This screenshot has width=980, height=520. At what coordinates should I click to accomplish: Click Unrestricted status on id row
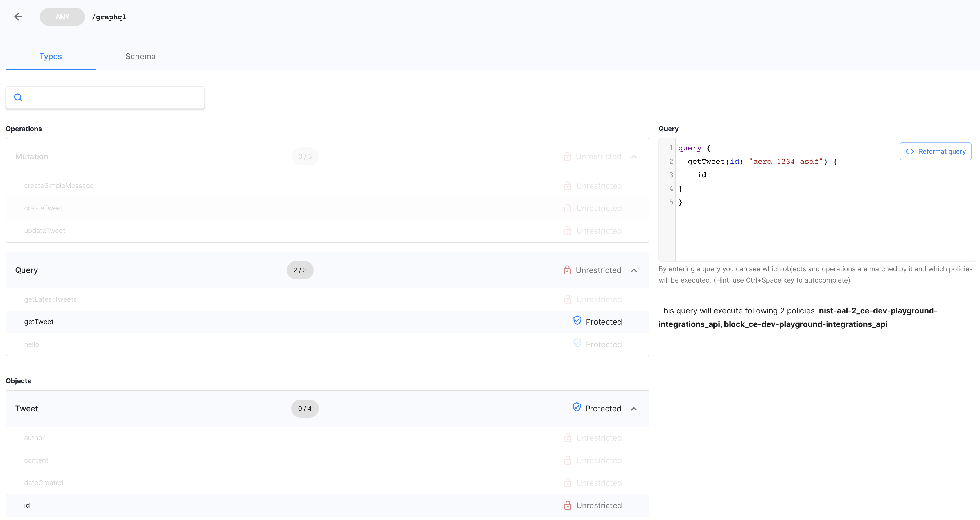pos(599,506)
